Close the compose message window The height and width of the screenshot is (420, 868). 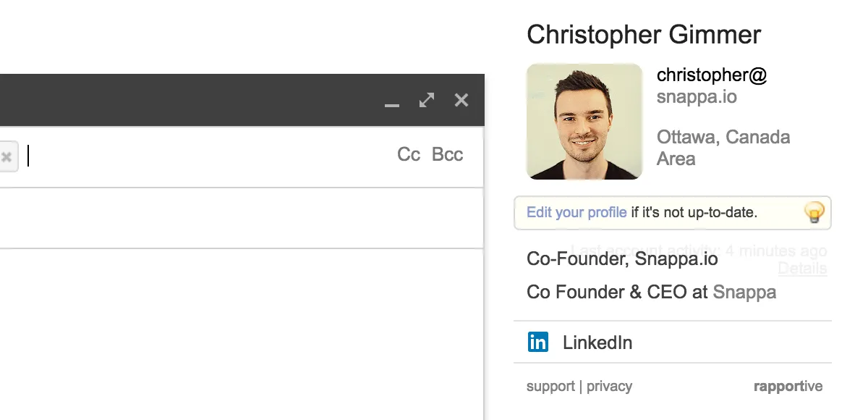[x=461, y=100]
